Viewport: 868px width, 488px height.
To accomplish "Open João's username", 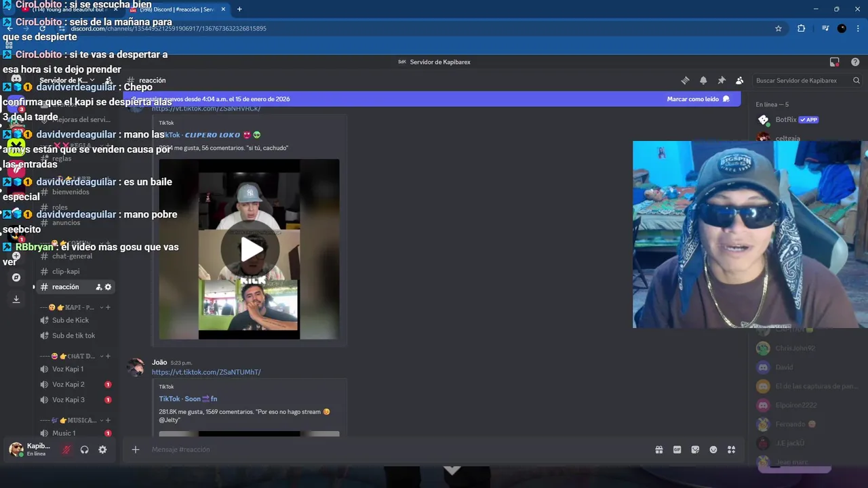I will (159, 363).
